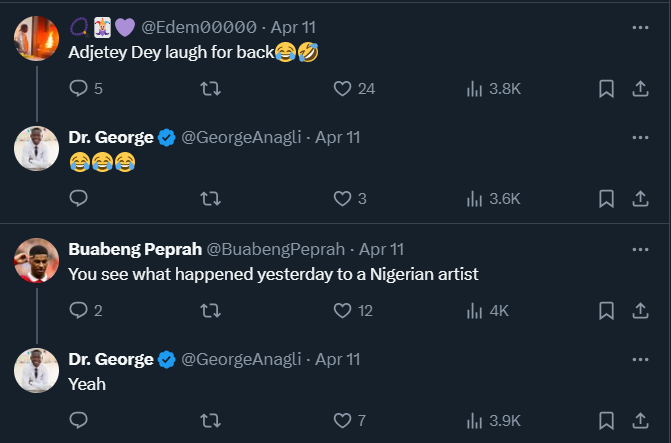Open more options on Dr. George's Yeah reply
The height and width of the screenshot is (443, 671).
click(x=640, y=359)
